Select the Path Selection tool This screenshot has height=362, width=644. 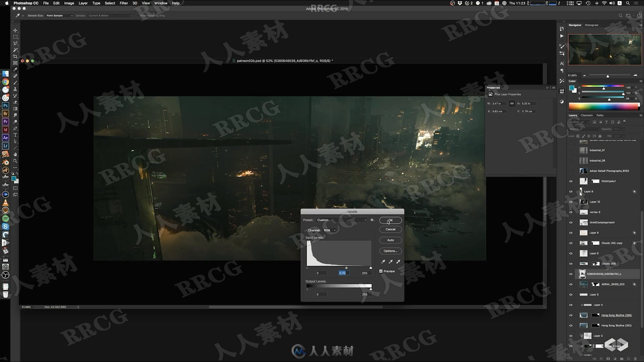(x=15, y=141)
